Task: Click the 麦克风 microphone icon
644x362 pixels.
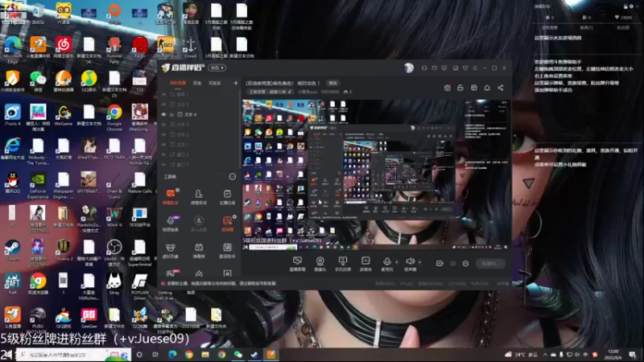Action: tap(386, 261)
